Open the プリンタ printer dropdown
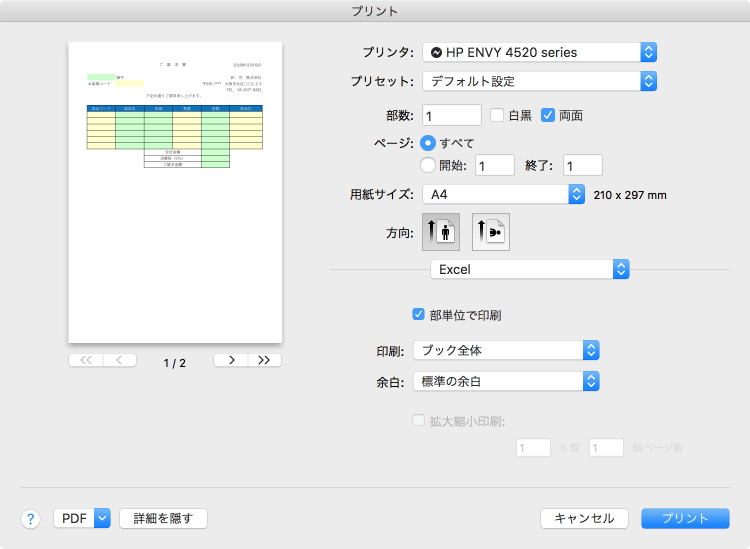This screenshot has height=549, width=750. pos(539,52)
